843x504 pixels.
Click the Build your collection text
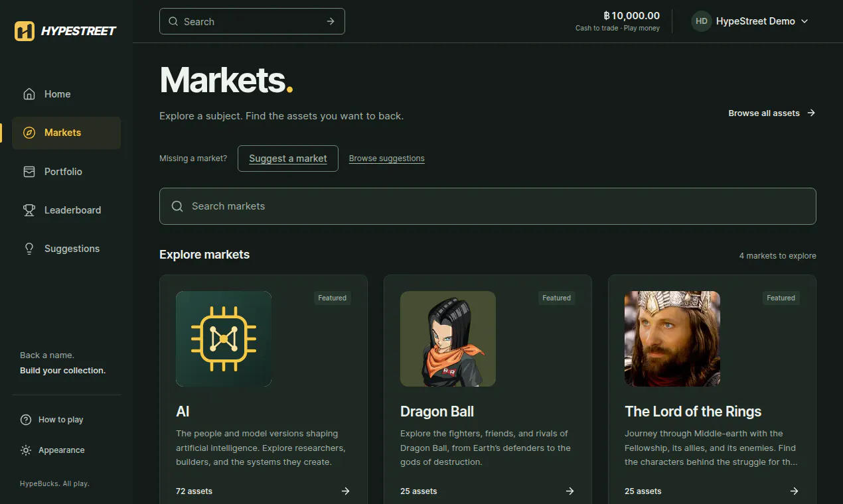[63, 371]
